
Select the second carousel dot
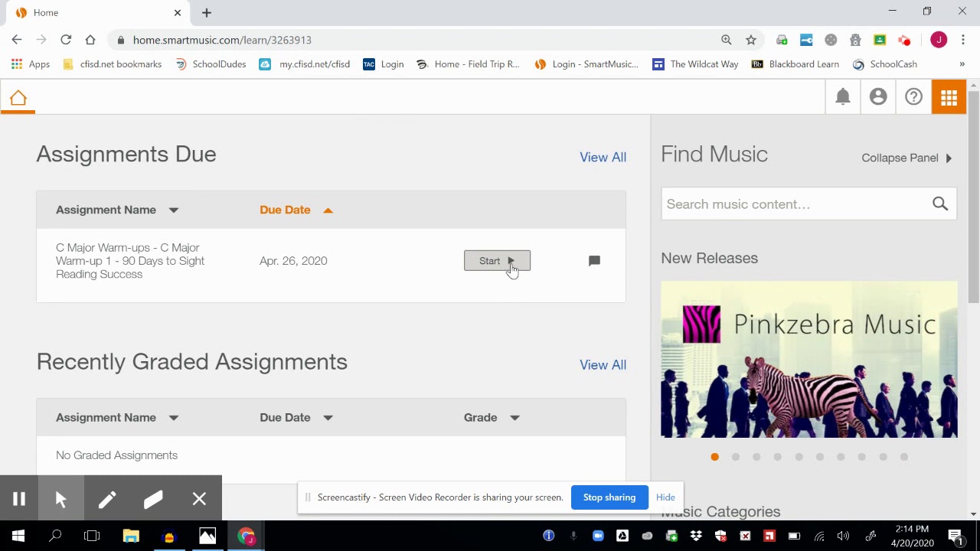point(736,457)
